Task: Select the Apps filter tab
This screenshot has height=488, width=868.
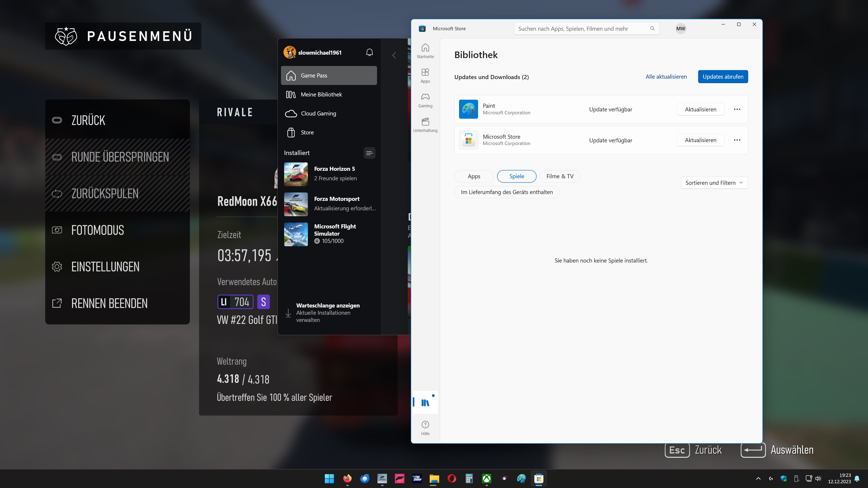Action: click(x=474, y=176)
